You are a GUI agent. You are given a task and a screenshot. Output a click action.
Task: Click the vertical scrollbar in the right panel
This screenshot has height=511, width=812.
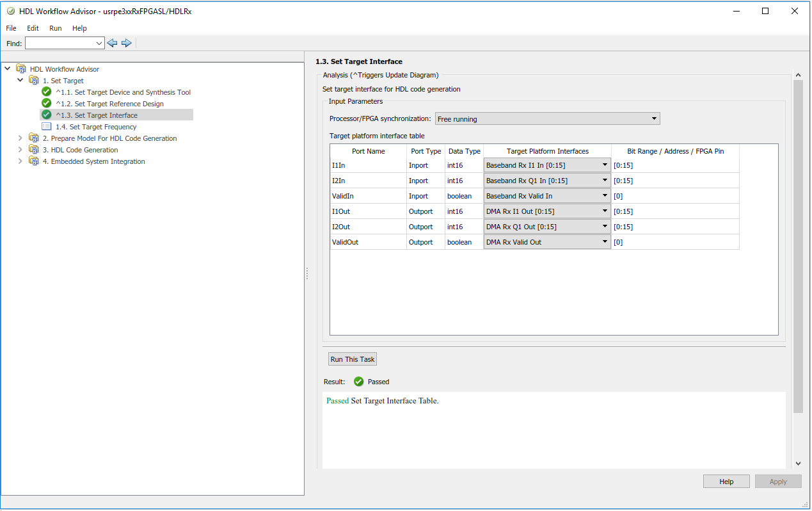798,247
